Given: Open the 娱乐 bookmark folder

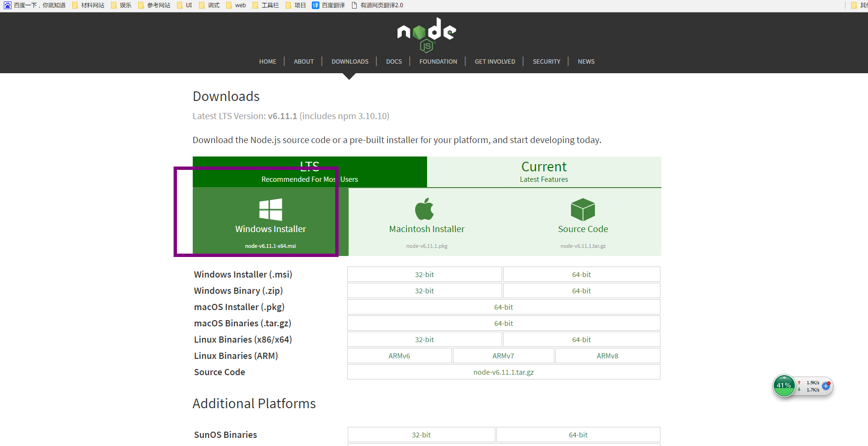Looking at the screenshot, I should tap(121, 5).
